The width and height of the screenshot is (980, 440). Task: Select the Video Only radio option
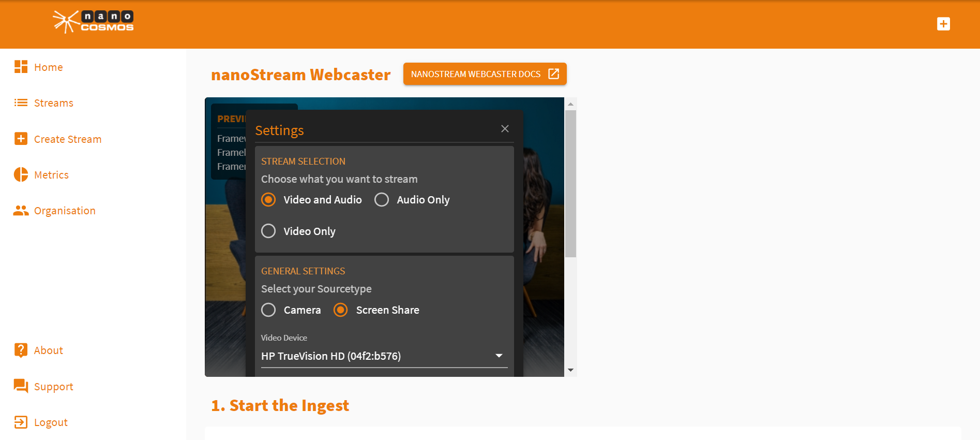pyautogui.click(x=268, y=231)
